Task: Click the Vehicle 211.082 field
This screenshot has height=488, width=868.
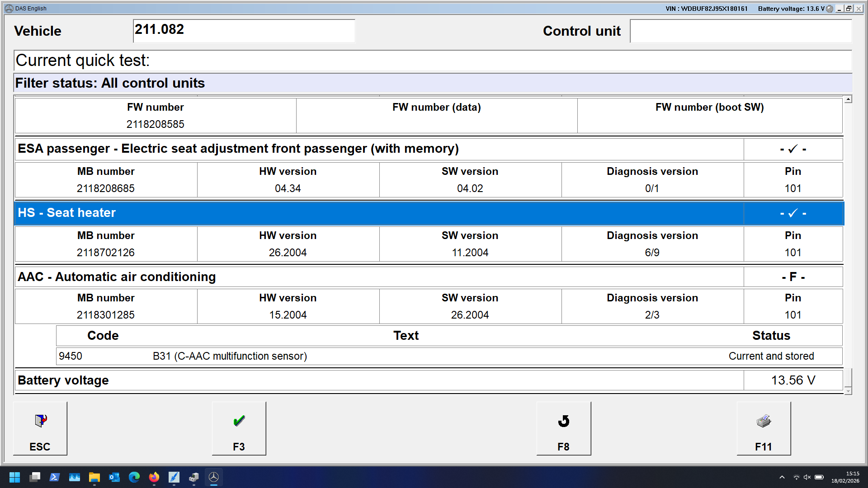Action: [x=244, y=31]
